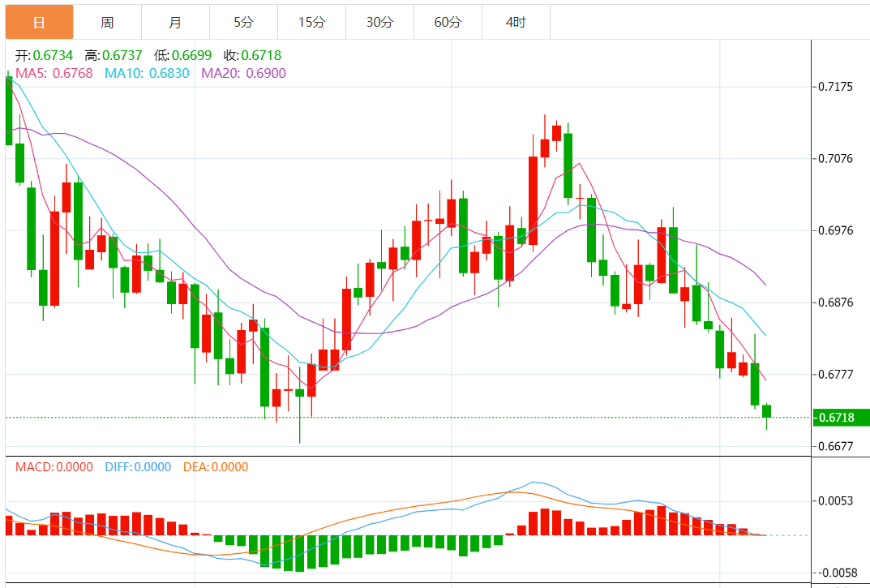This screenshot has width=870, height=588.
Task: Click the 0.0053 MACD axis label
Action: pos(836,501)
